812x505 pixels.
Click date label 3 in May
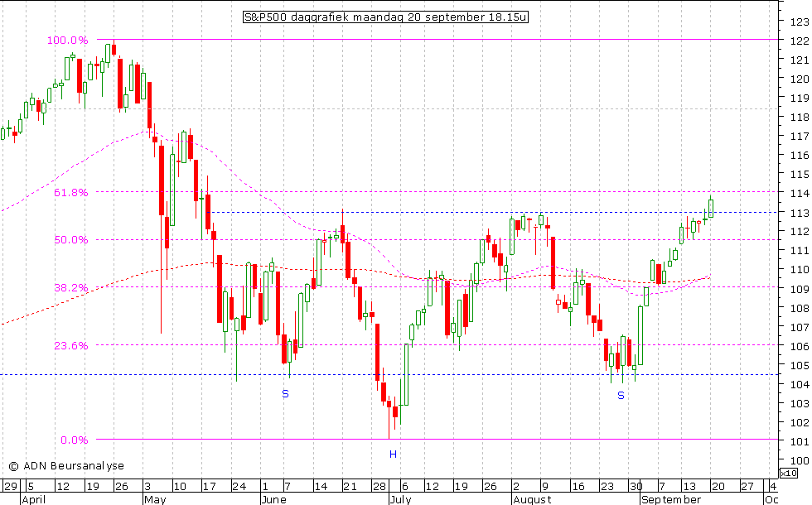147,487
